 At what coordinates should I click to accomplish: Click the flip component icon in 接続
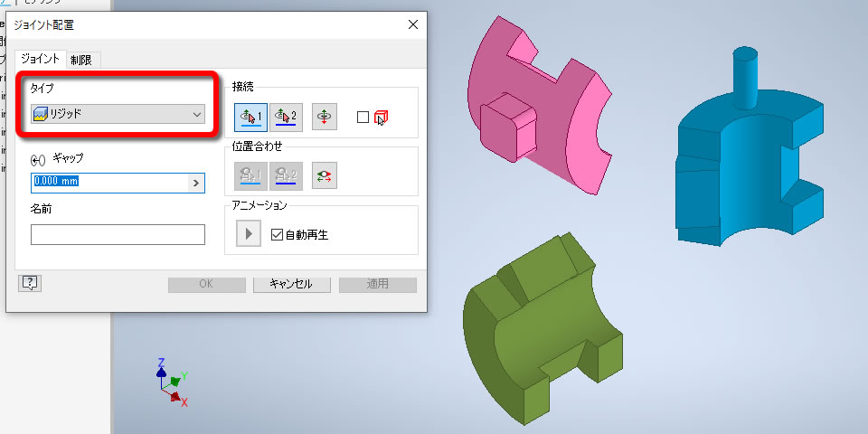(325, 117)
